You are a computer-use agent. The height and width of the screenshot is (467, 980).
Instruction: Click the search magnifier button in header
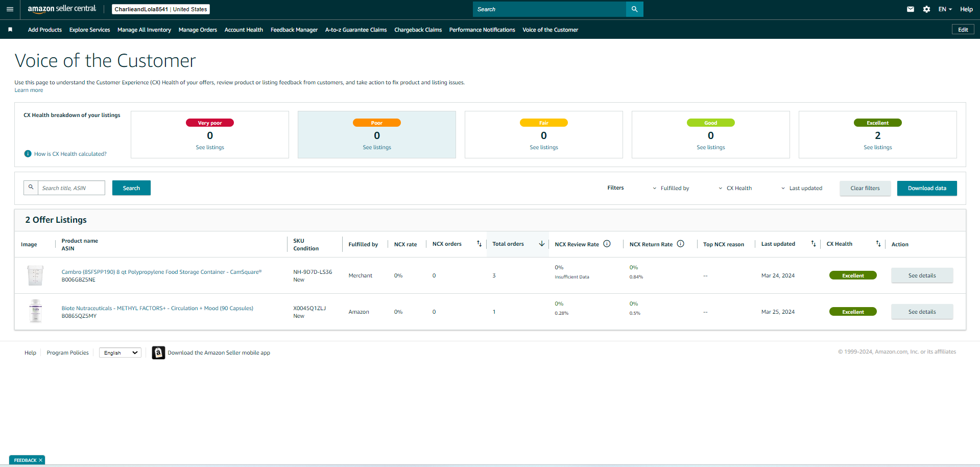pos(634,9)
